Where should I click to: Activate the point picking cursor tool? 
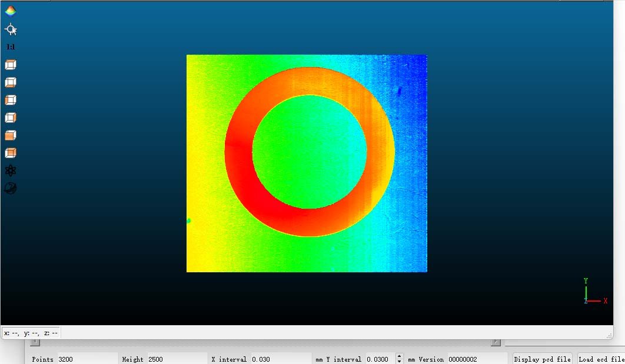pyautogui.click(x=11, y=29)
